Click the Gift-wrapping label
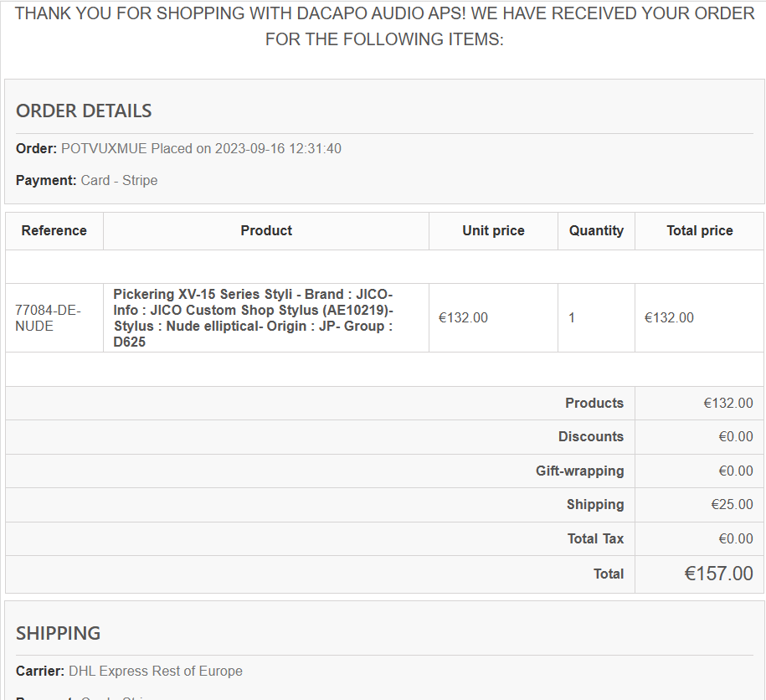Viewport: 766px width, 700px height. tap(579, 471)
